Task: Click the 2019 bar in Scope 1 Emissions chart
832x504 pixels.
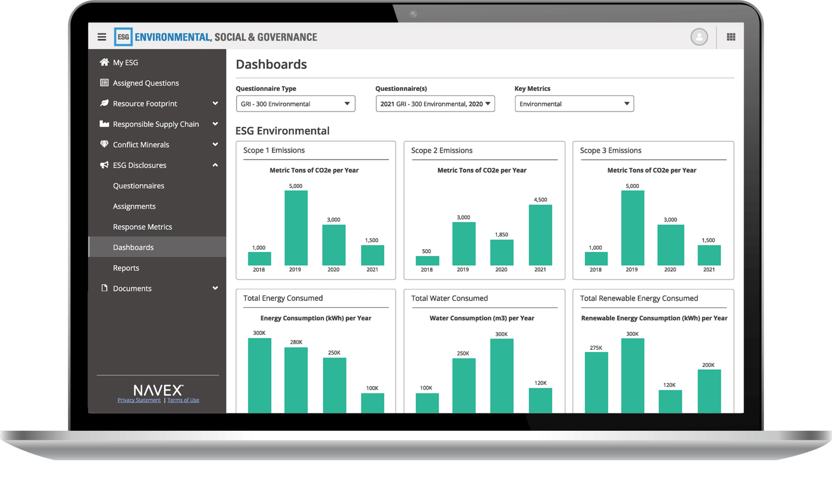Action: 296,228
